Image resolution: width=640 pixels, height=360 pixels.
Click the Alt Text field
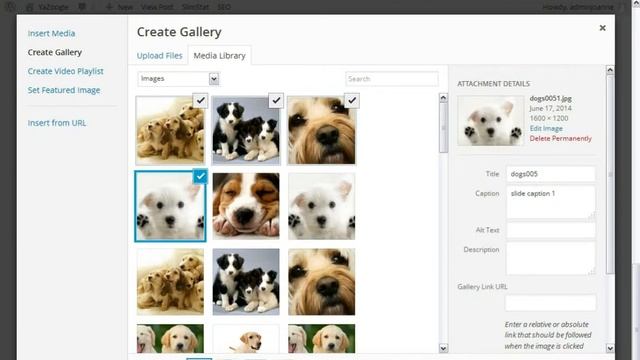551,230
